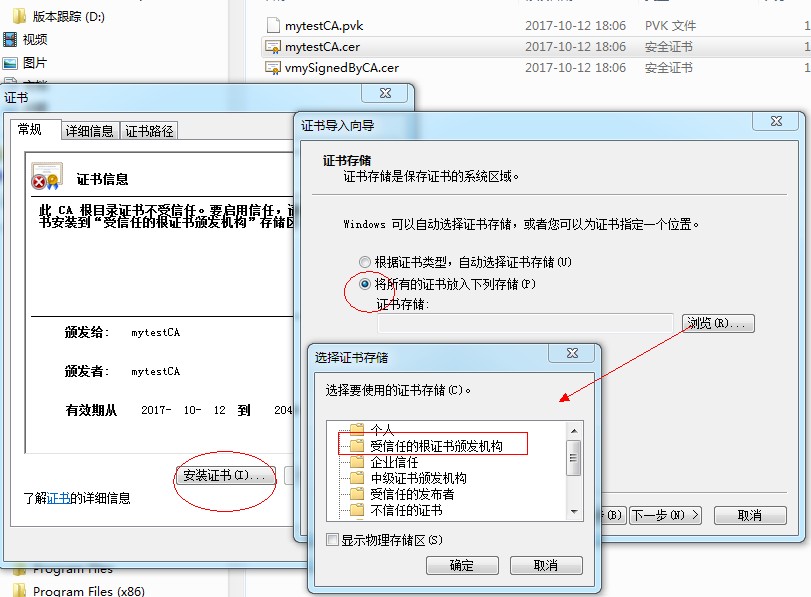Screen dimensions: 811x597
Task: Open the 图片 library icon
Action: coord(10,63)
